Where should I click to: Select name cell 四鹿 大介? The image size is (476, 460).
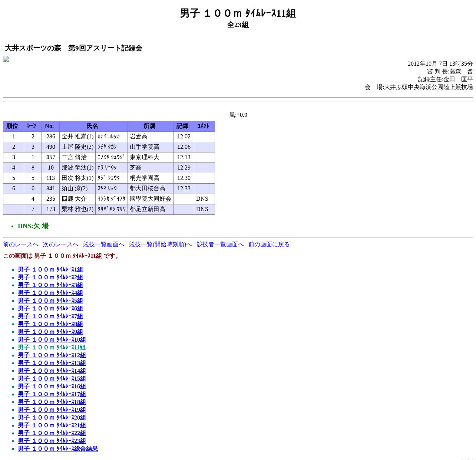pyautogui.click(x=77, y=199)
